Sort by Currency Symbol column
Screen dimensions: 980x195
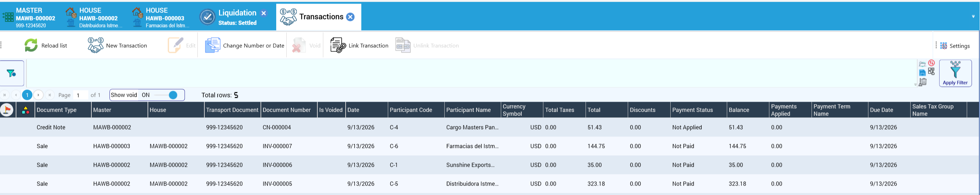[x=522, y=110]
